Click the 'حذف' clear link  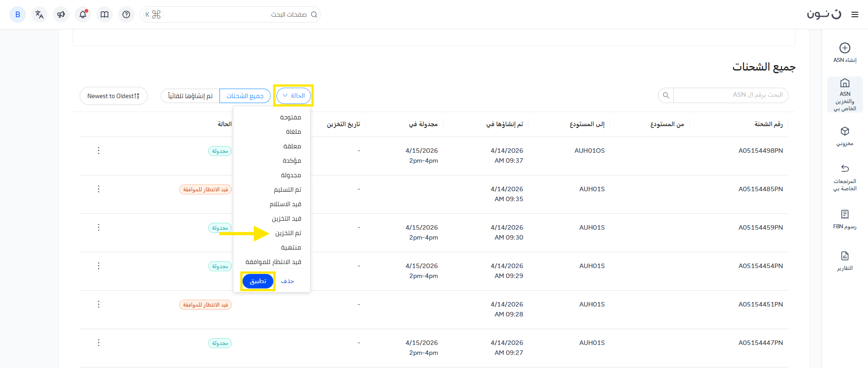click(287, 281)
